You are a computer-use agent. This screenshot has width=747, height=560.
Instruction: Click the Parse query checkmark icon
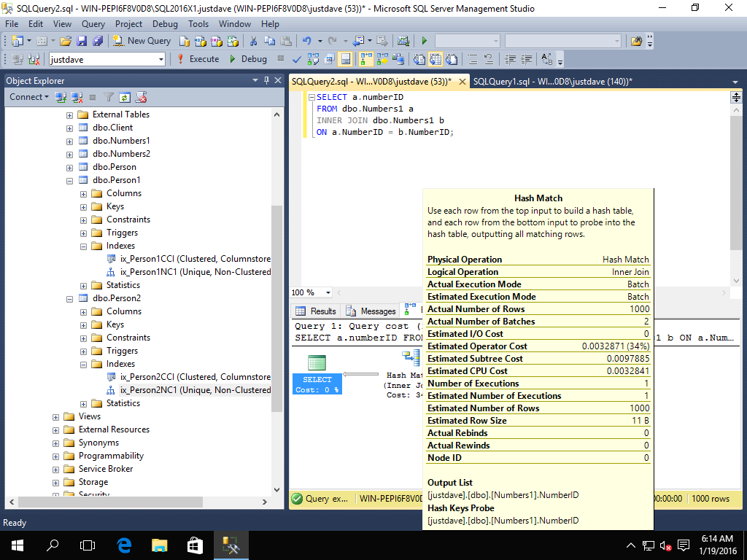[x=297, y=59]
